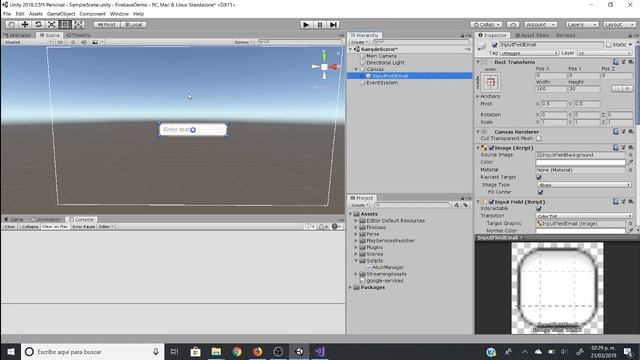Open Image script gear settings

point(631,147)
